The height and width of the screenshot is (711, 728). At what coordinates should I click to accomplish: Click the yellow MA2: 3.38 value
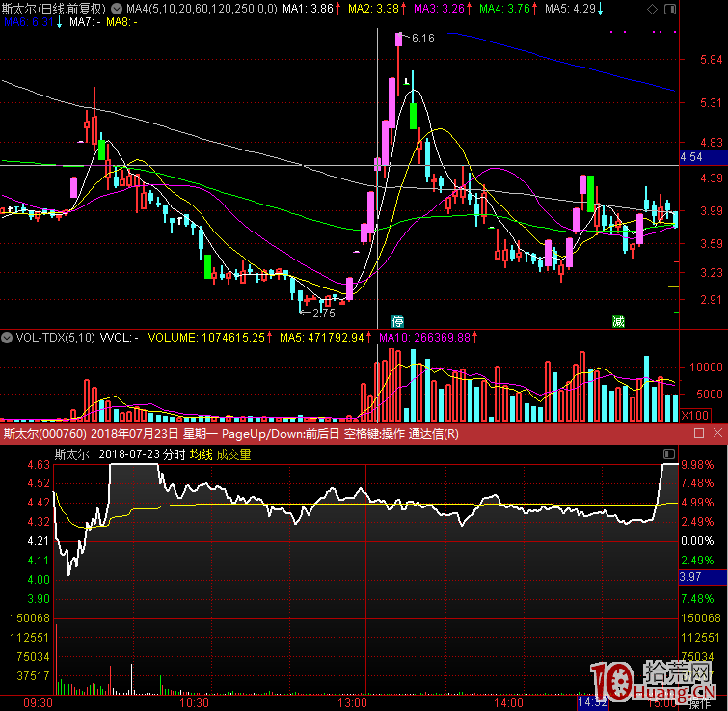point(374,9)
